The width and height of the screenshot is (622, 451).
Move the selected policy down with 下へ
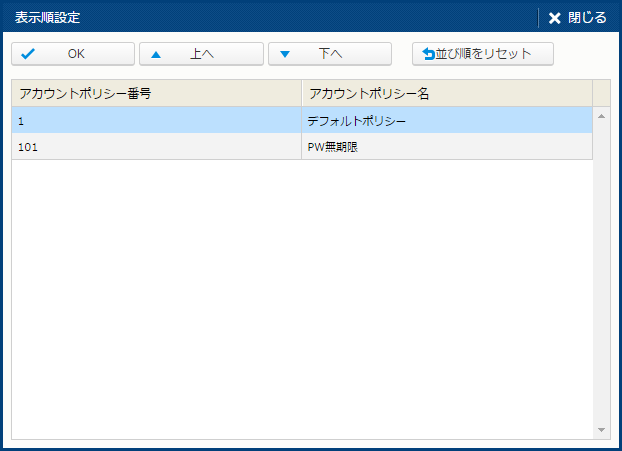(330, 54)
